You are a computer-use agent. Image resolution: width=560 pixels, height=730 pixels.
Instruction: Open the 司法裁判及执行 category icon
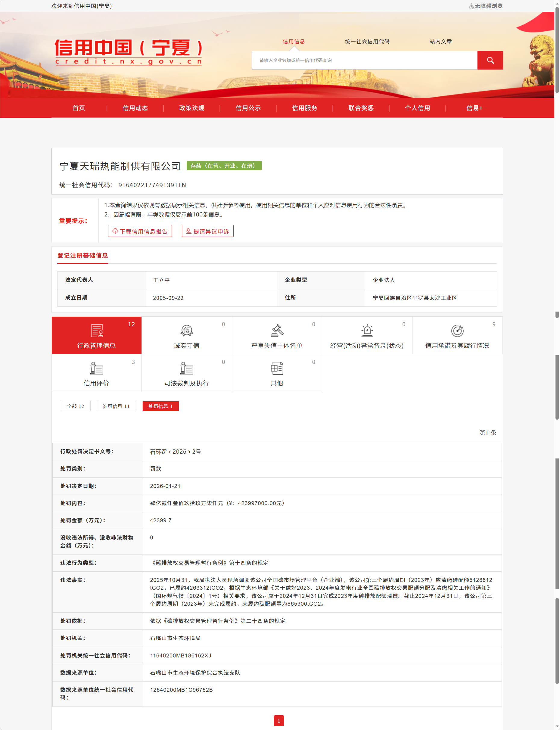pyautogui.click(x=187, y=368)
